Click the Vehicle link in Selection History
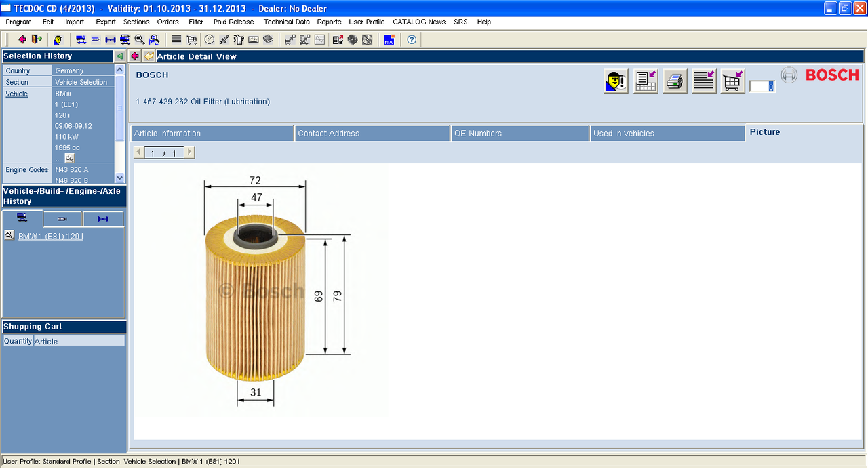 (x=17, y=94)
